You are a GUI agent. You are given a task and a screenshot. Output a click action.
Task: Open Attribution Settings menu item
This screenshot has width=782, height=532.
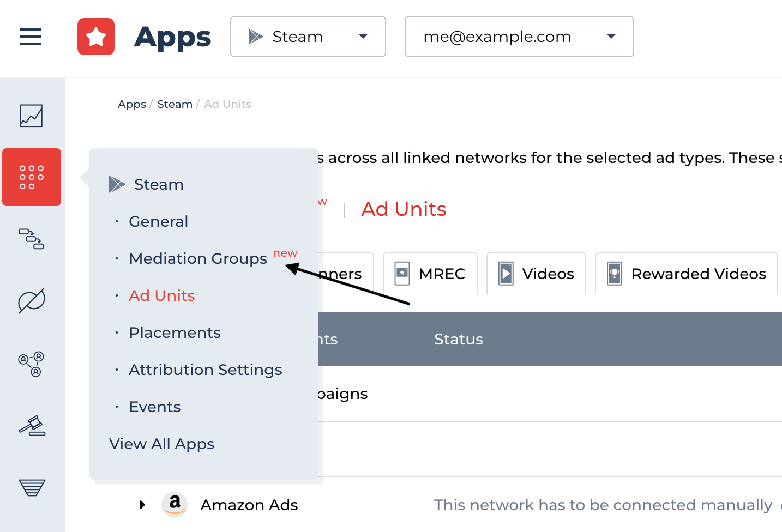tap(205, 370)
